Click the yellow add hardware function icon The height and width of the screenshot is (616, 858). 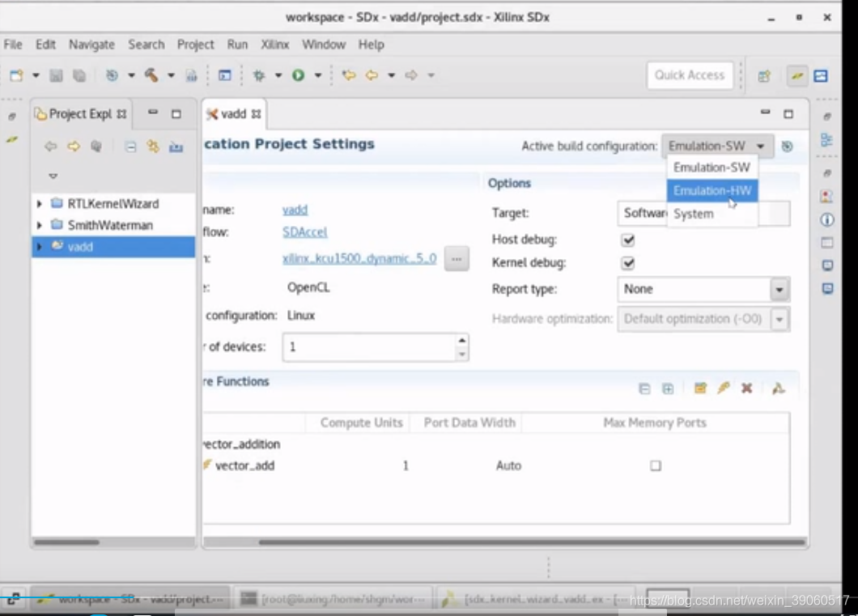(700, 389)
